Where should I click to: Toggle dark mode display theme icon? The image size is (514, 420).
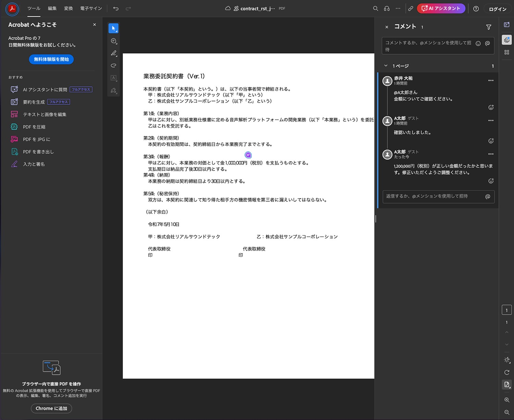(507, 360)
